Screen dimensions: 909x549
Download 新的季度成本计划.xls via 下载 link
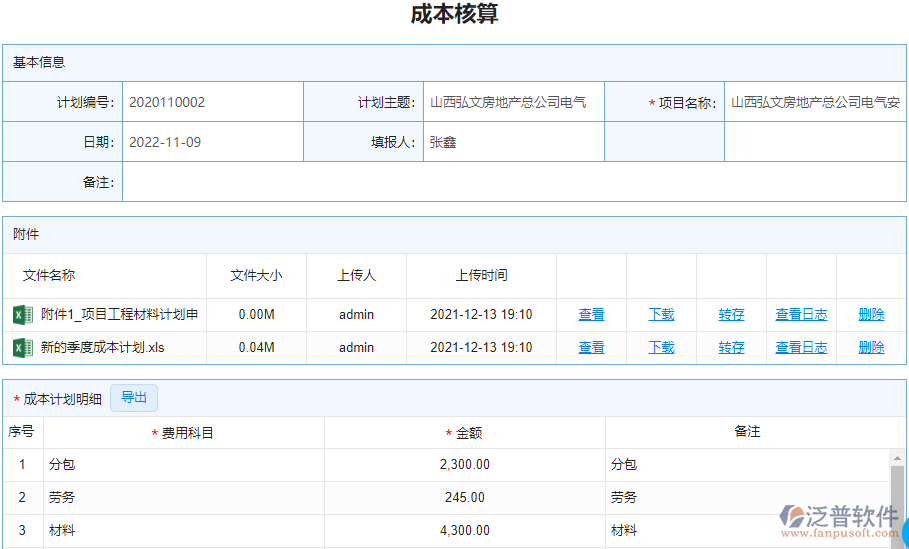click(661, 348)
